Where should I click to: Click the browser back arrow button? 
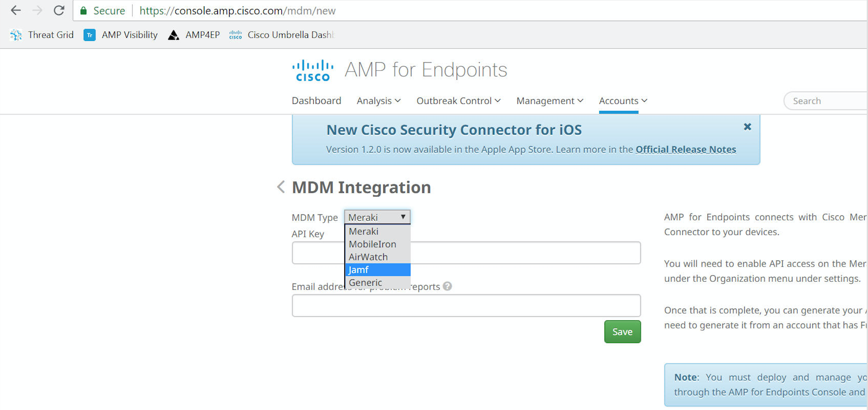coord(16,11)
